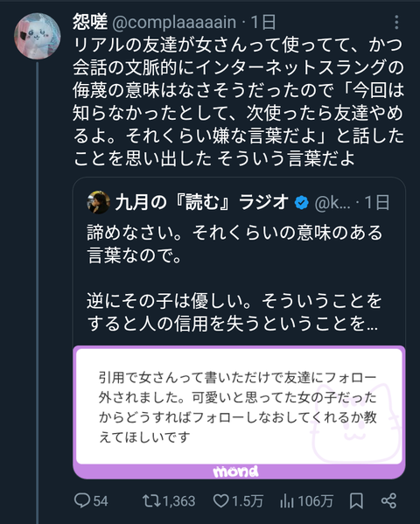The image size is (420, 524).
Task: View analytics icon showing 106万 views
Action: (287, 500)
